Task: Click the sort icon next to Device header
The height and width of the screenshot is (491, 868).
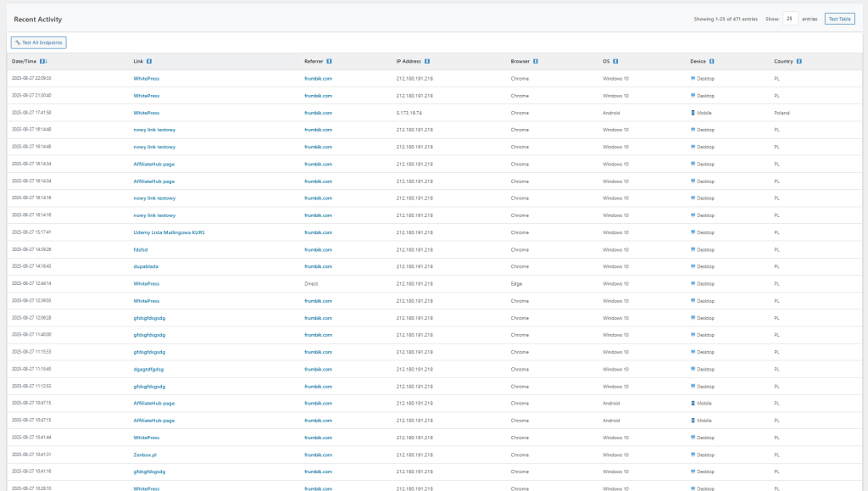Action: (x=712, y=61)
